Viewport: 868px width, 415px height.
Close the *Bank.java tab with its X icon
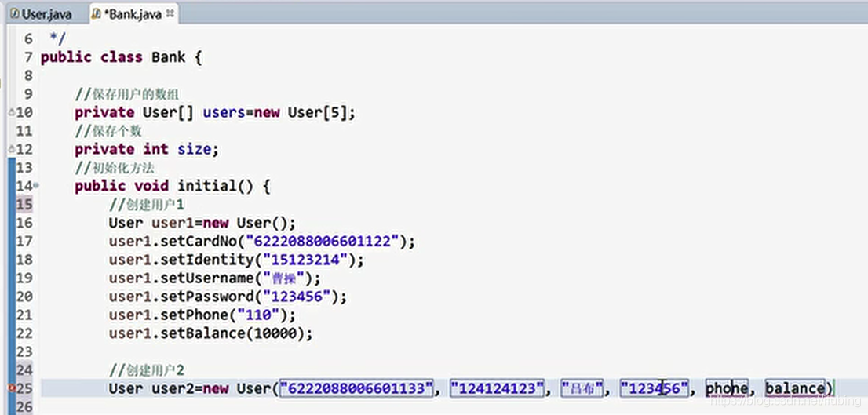[x=170, y=13]
